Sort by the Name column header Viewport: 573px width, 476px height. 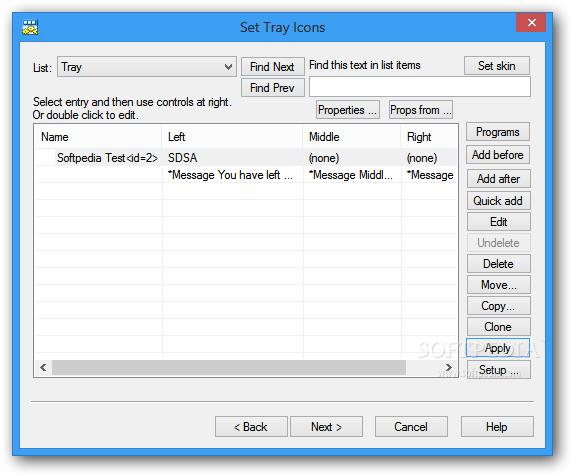[x=98, y=137]
